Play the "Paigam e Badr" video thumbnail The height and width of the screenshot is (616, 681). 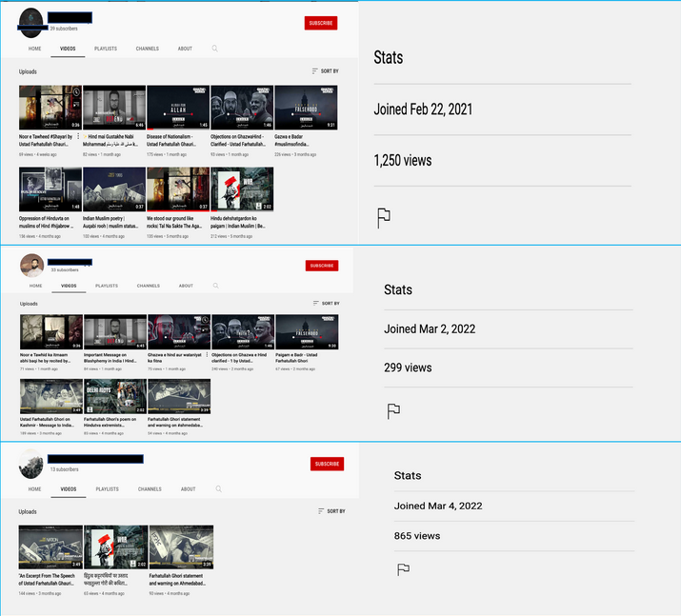coord(306,332)
